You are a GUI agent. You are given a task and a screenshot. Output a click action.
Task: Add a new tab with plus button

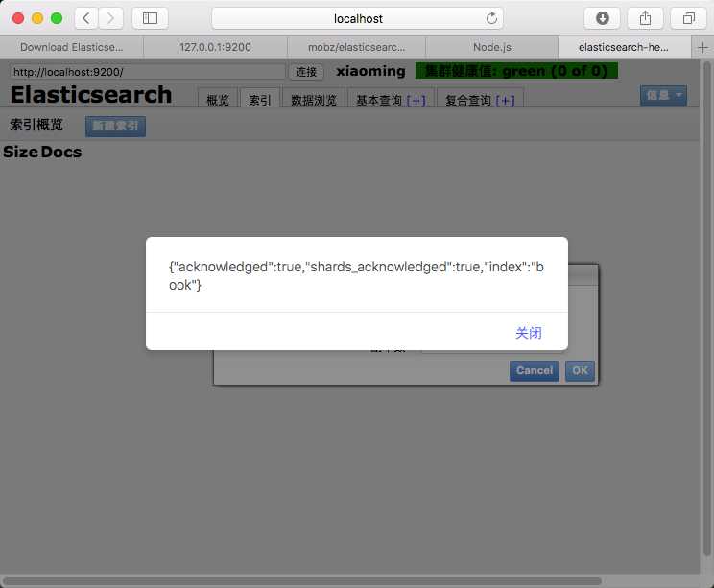[702, 47]
